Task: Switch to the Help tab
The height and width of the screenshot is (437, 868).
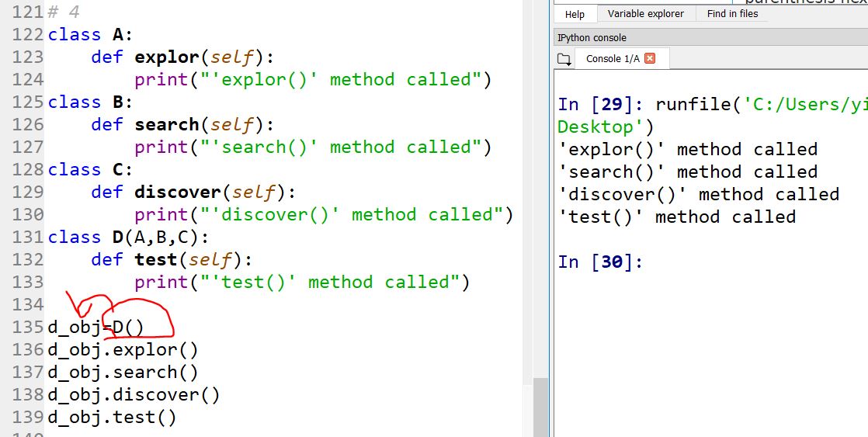Action: click(x=575, y=14)
